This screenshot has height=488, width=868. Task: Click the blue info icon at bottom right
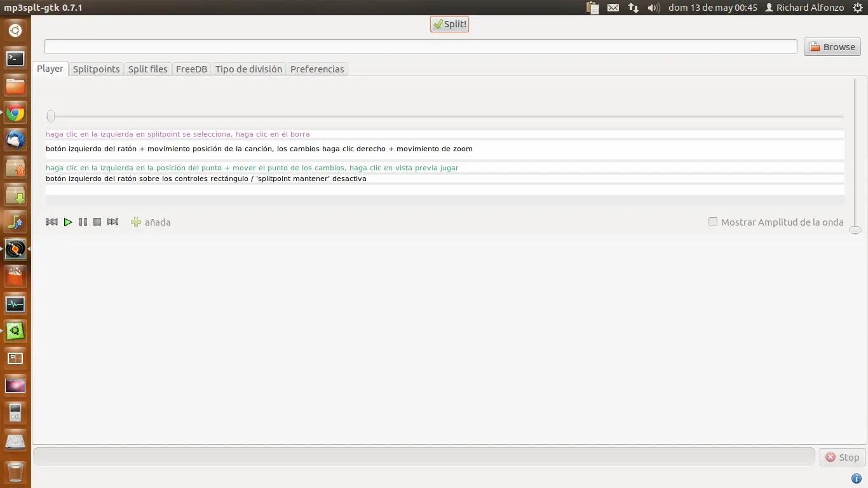point(856,478)
